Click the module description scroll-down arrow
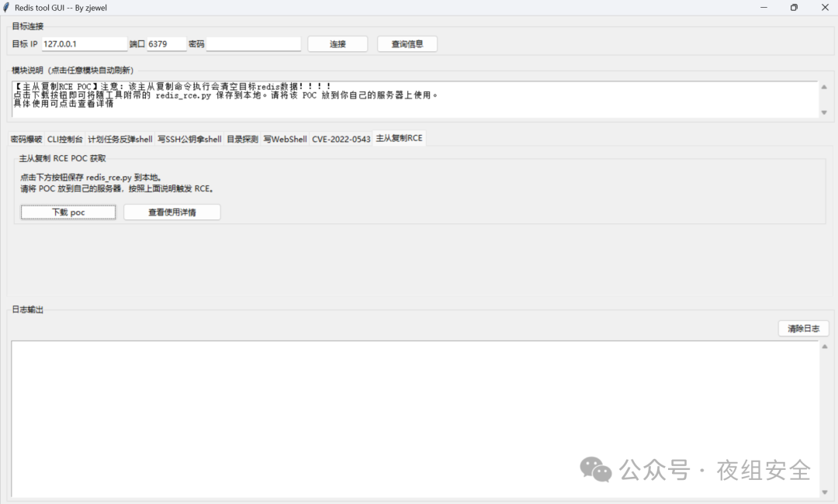 point(823,112)
